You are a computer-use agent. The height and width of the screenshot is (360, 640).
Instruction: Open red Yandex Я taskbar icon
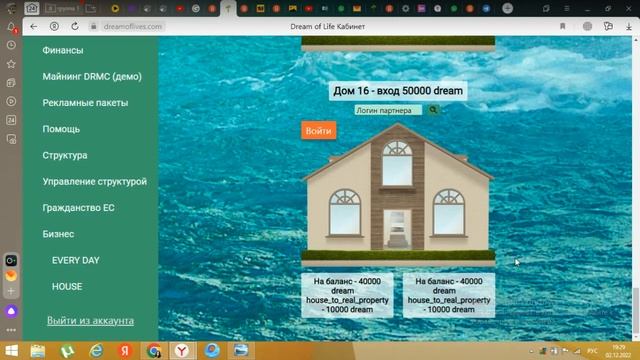pyautogui.click(x=124, y=351)
